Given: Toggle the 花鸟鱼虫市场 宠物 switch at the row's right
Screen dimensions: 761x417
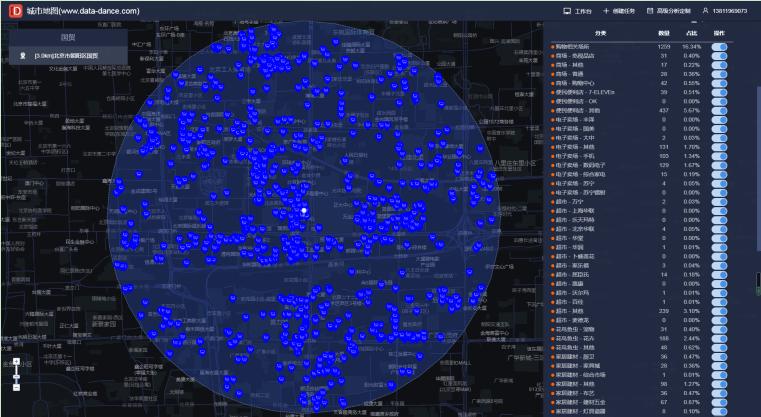Looking at the screenshot, I should click(x=719, y=328).
